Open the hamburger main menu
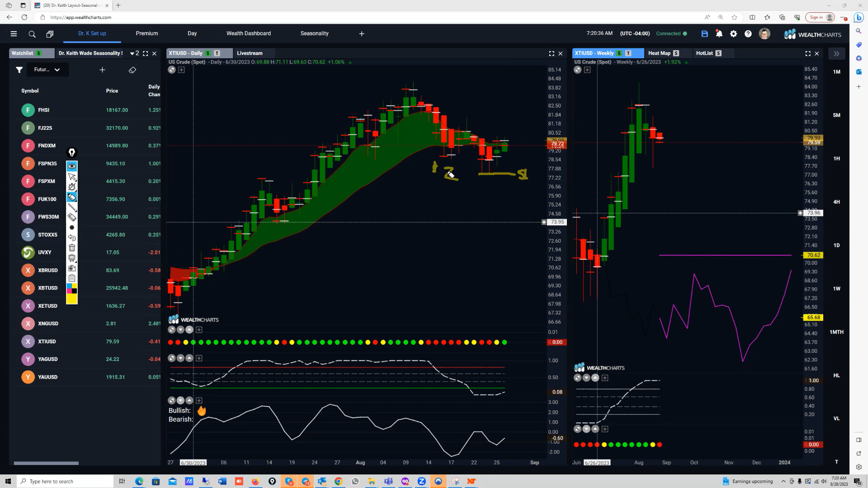 pos(14,34)
